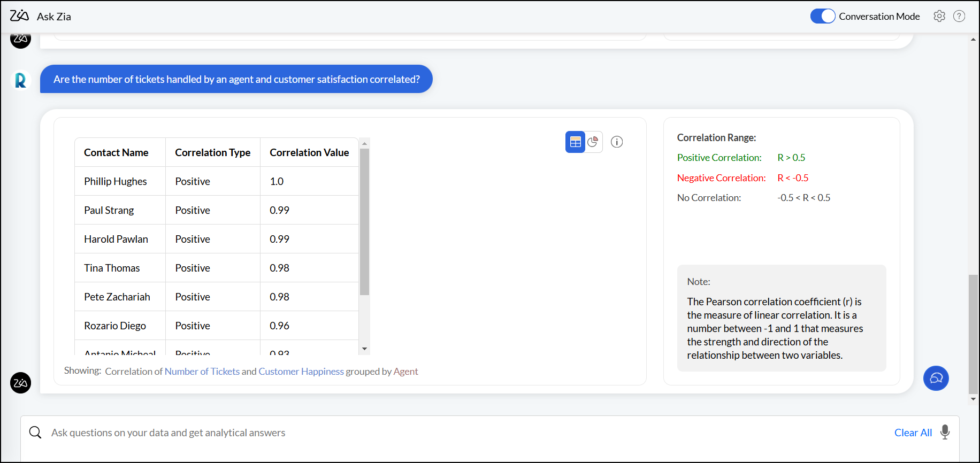
Task: Click the Contact Name column header
Action: pos(116,153)
